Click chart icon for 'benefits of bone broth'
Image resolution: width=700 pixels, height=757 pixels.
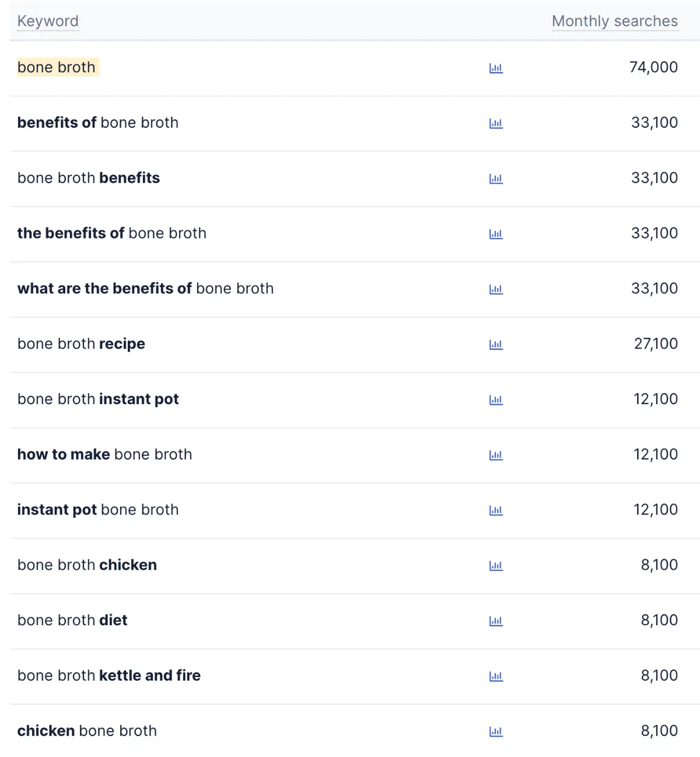(496, 124)
